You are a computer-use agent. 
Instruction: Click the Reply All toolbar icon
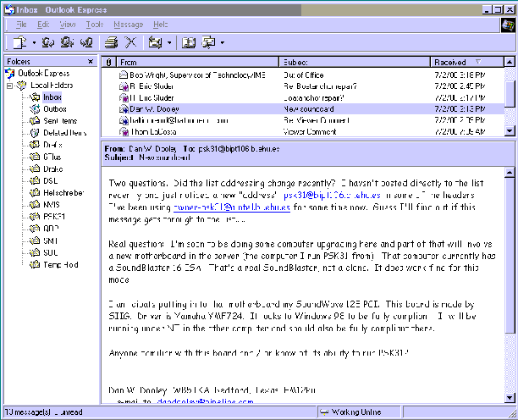[67, 42]
